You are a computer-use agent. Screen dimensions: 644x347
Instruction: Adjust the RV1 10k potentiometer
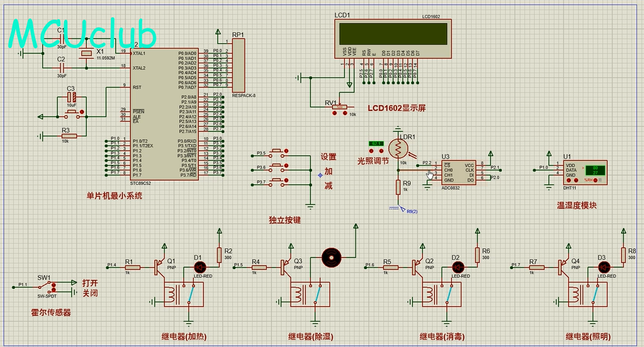[339, 107]
